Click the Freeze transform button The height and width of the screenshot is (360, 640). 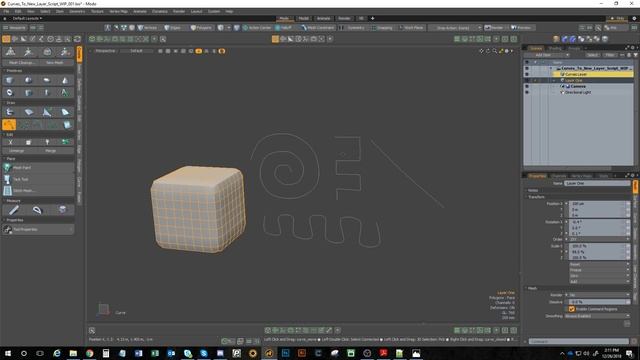coord(599,270)
